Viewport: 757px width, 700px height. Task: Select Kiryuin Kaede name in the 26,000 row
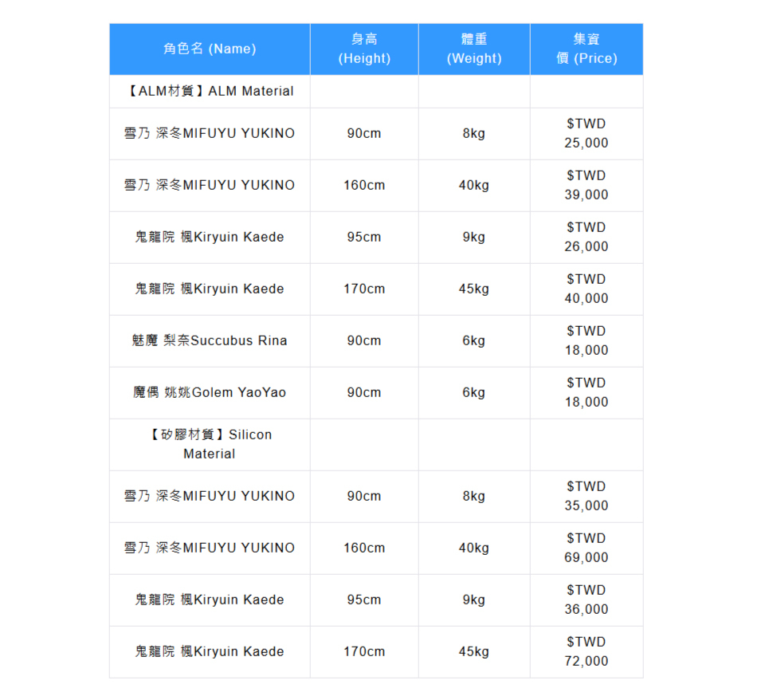(210, 237)
